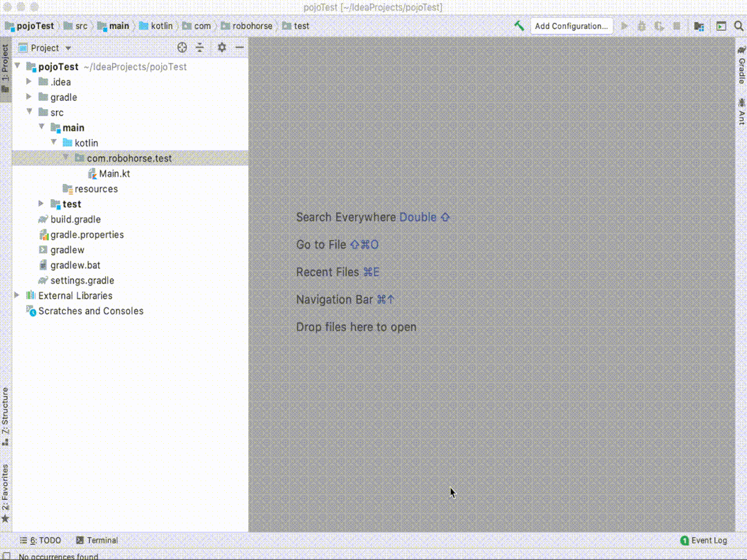Select the build hammer icon in the toolbar
This screenshot has width=747, height=560.
519,26
